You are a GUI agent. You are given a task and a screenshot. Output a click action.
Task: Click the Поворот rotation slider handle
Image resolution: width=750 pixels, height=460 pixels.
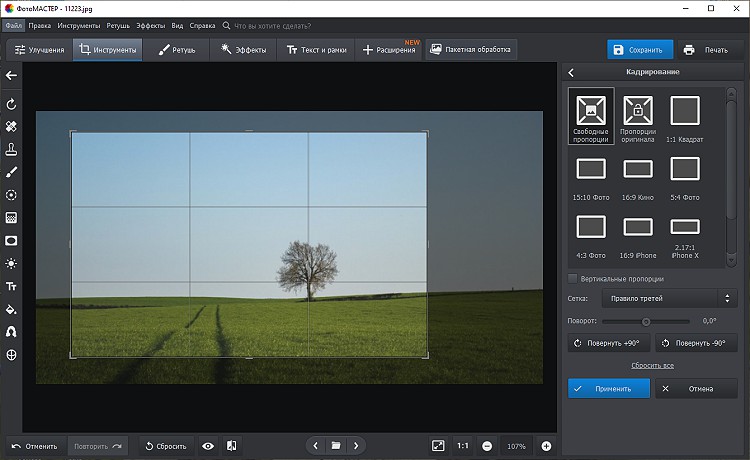(646, 321)
